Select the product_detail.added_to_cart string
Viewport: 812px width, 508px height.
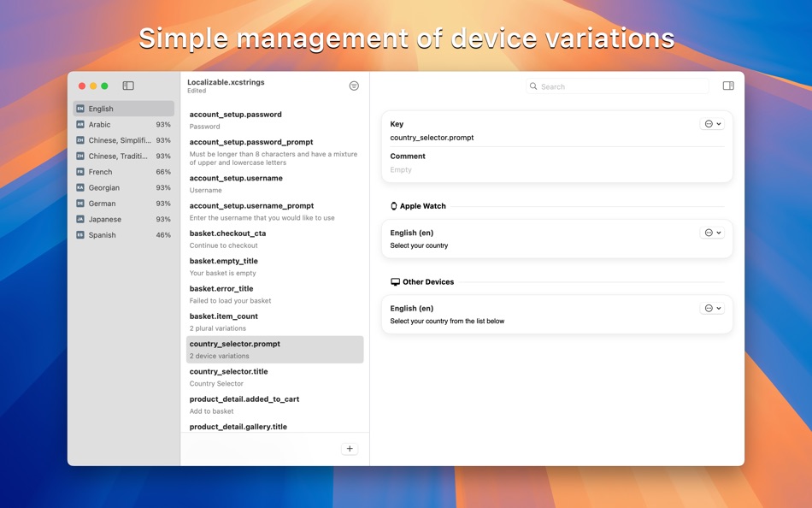coord(275,405)
